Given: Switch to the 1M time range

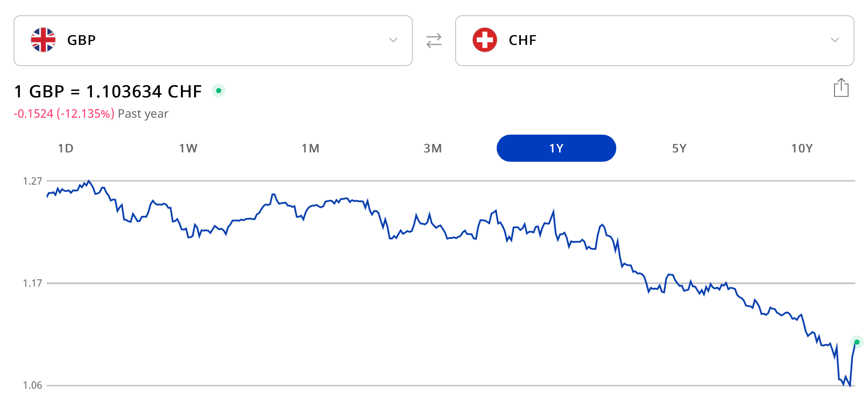Looking at the screenshot, I should point(311,148).
